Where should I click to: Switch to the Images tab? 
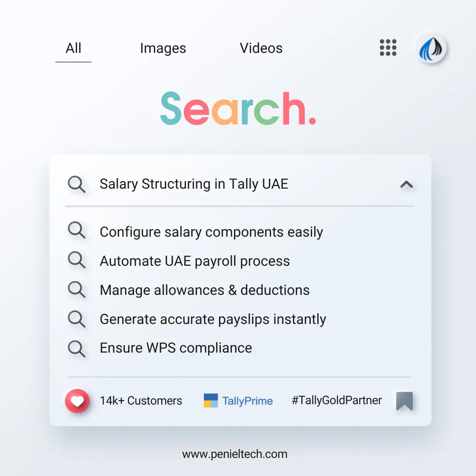point(163,48)
